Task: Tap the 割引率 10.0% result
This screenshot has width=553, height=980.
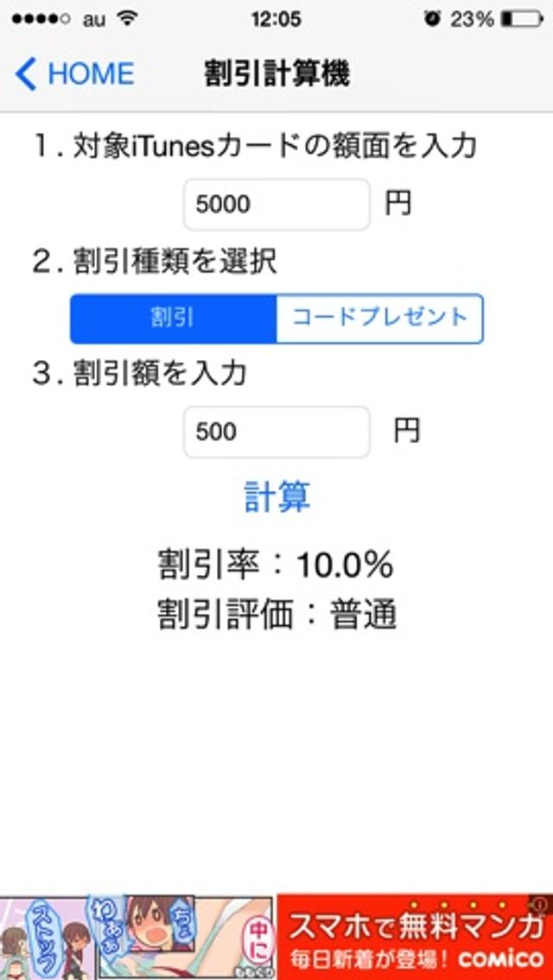Action: tap(276, 565)
